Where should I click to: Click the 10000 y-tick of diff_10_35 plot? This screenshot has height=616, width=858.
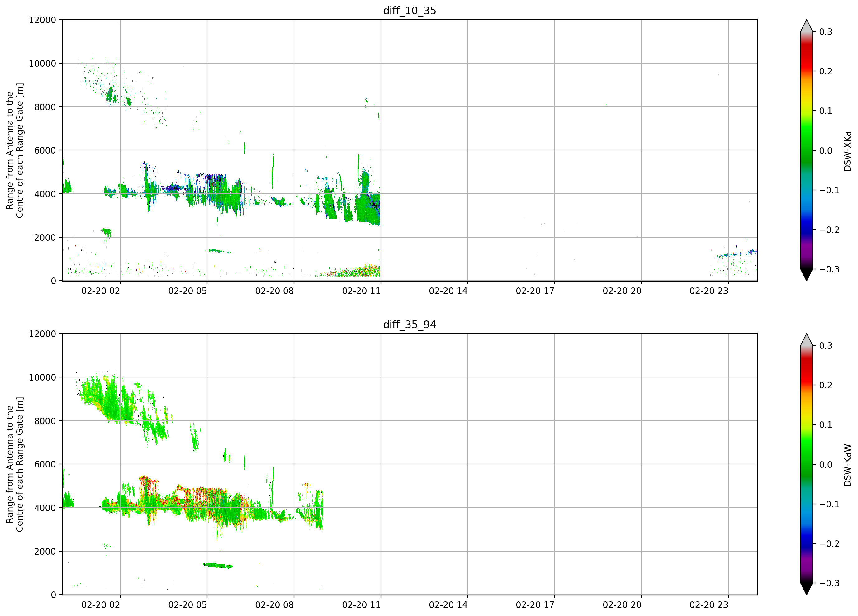click(42, 64)
